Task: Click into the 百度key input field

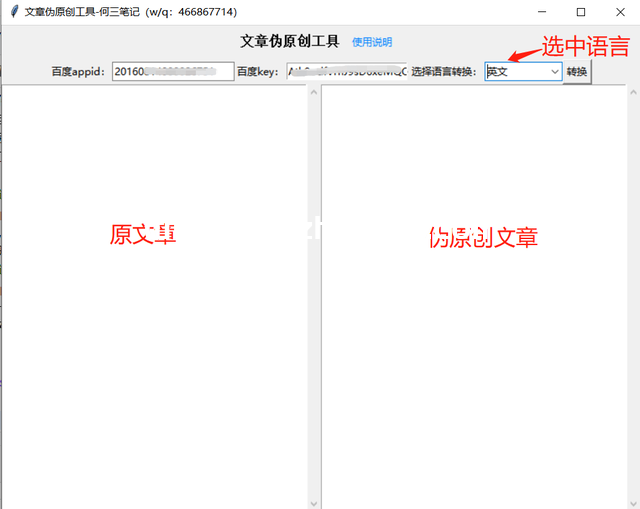Action: coord(346,72)
